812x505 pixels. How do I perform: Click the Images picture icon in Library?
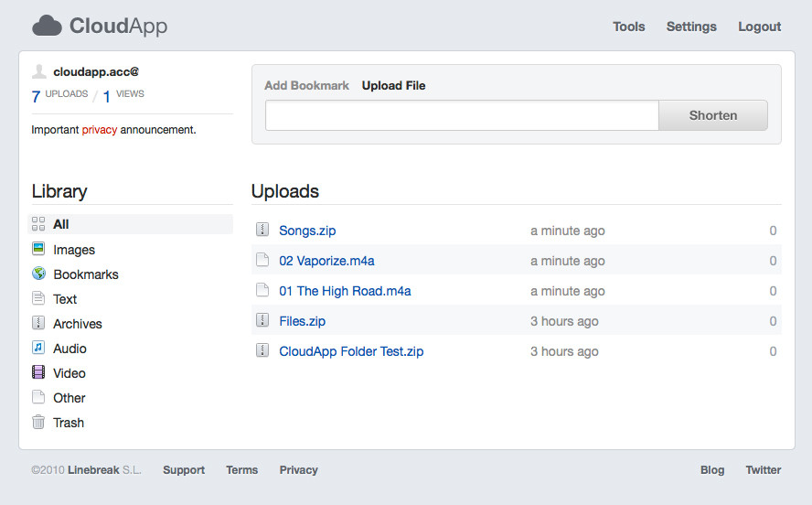coord(38,249)
